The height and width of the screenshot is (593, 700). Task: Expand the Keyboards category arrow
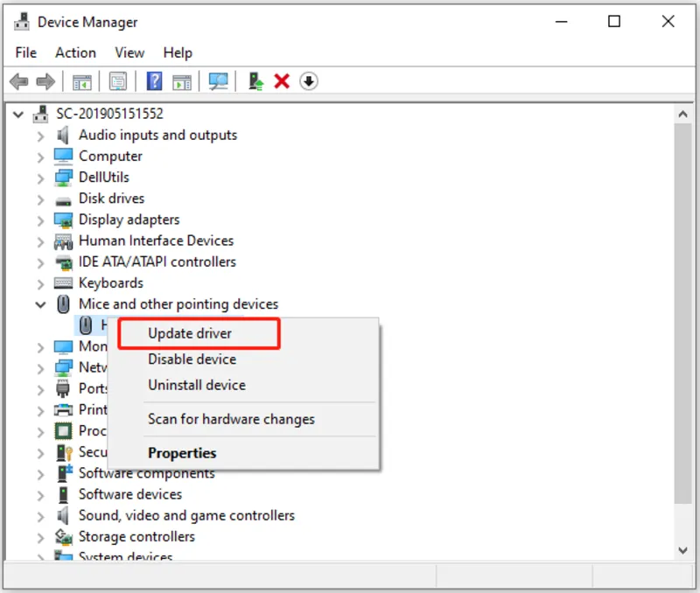point(40,283)
